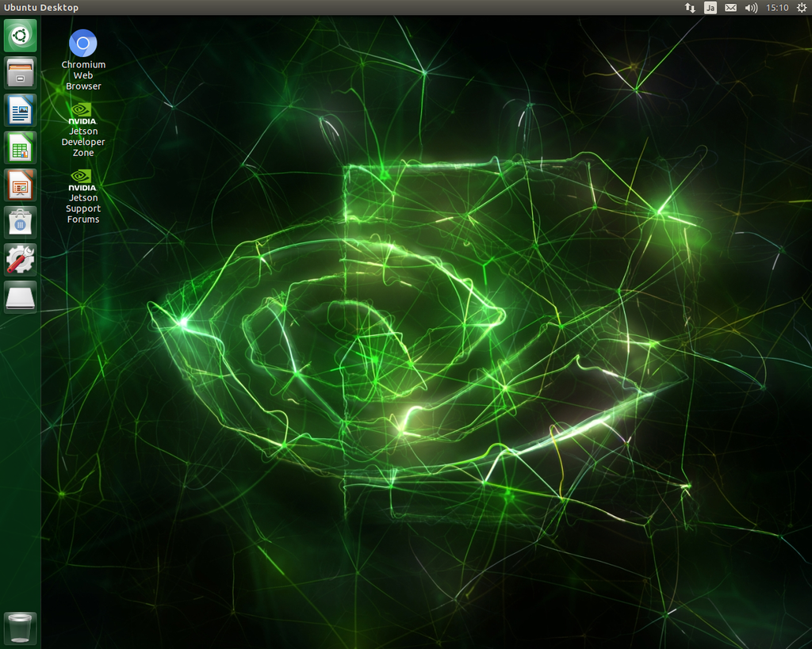Open the session power gear menu
This screenshot has height=649, width=812.
(x=801, y=8)
